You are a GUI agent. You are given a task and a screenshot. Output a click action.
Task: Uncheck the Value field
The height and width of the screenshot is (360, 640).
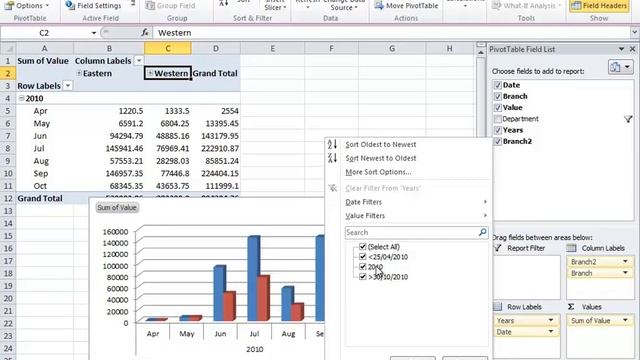[498, 108]
